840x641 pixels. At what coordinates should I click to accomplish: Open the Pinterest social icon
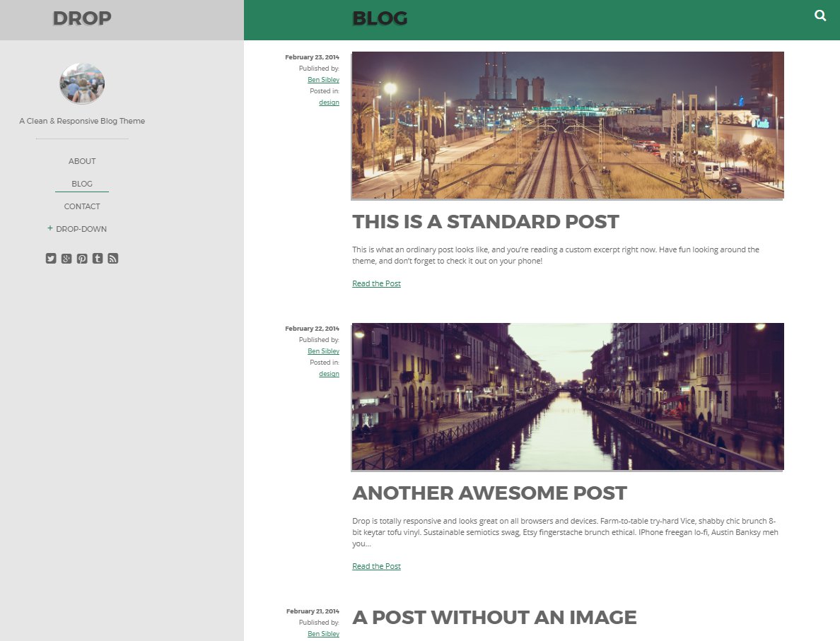tap(82, 259)
